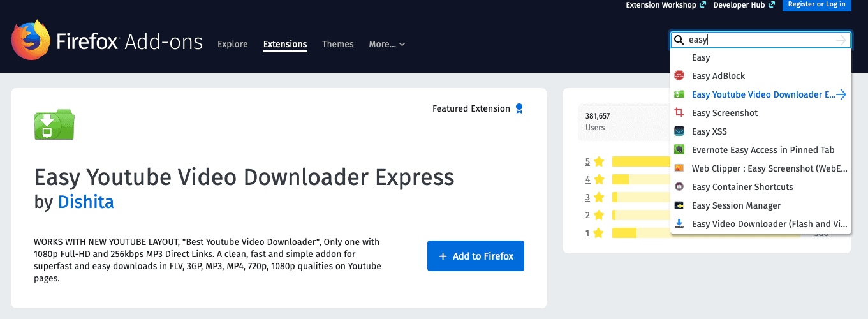Image resolution: width=868 pixels, height=319 pixels.
Task: Click the arrow beside highlighted Easy Youtube suggestion
Action: (841, 94)
